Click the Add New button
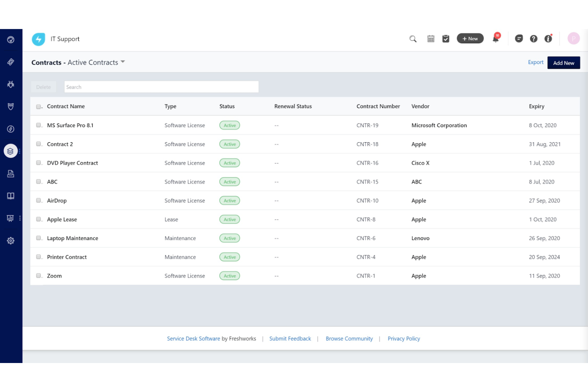Image resolution: width=588 pixels, height=392 pixels. (x=563, y=63)
